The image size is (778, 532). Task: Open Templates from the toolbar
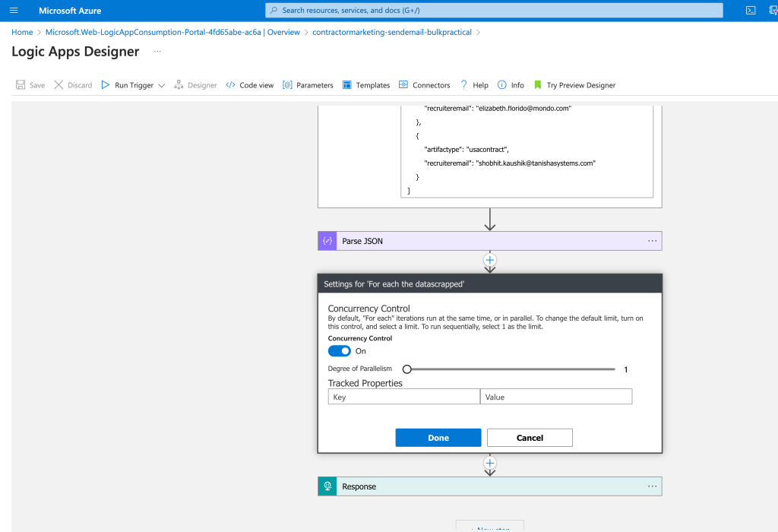(366, 85)
